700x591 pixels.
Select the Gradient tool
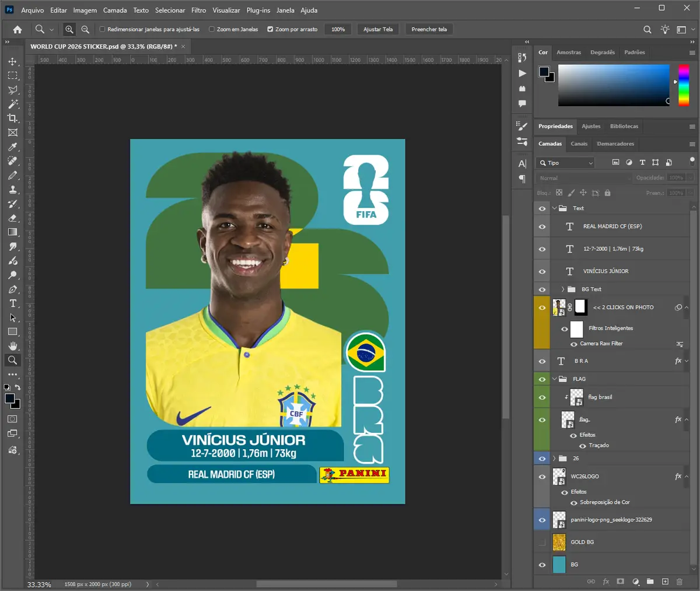pyautogui.click(x=12, y=232)
